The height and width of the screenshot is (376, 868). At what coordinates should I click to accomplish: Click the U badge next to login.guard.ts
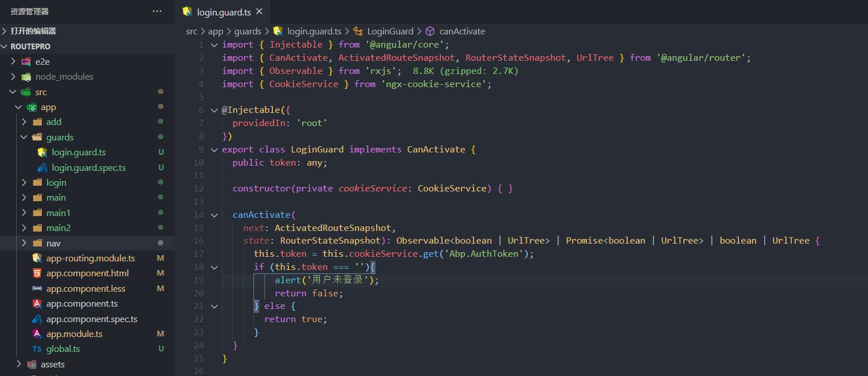162,152
